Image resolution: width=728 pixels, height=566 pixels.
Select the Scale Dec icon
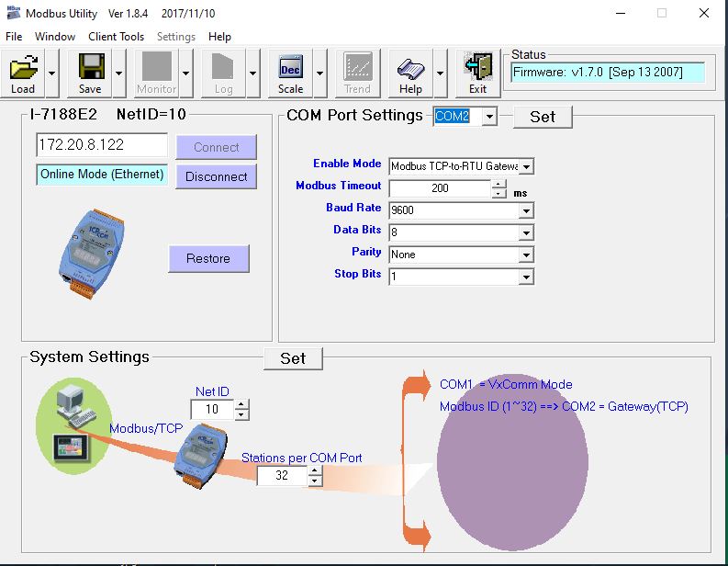(290, 68)
